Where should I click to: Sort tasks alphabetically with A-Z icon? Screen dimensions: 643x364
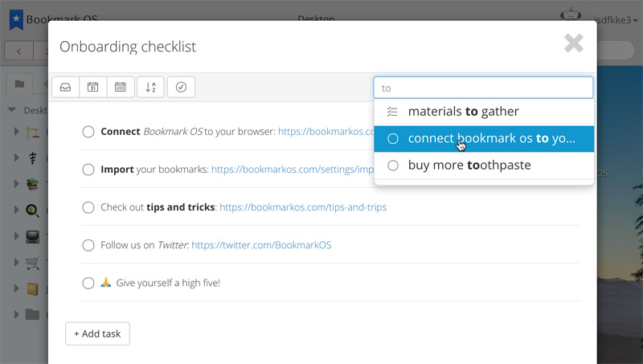tap(150, 87)
